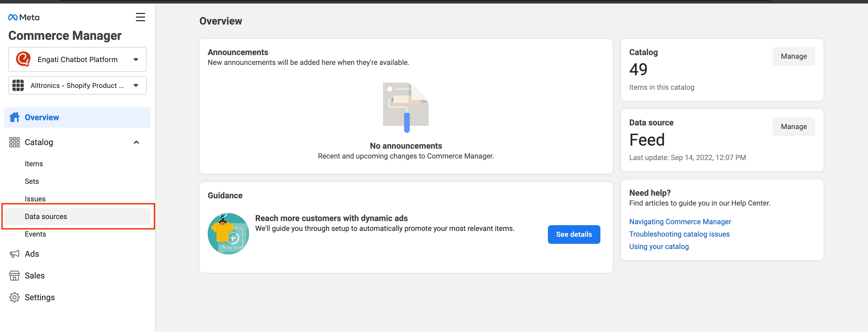Click the catalog grid icon beside Alltronics
Screen dimensions: 868x332
click(18, 85)
